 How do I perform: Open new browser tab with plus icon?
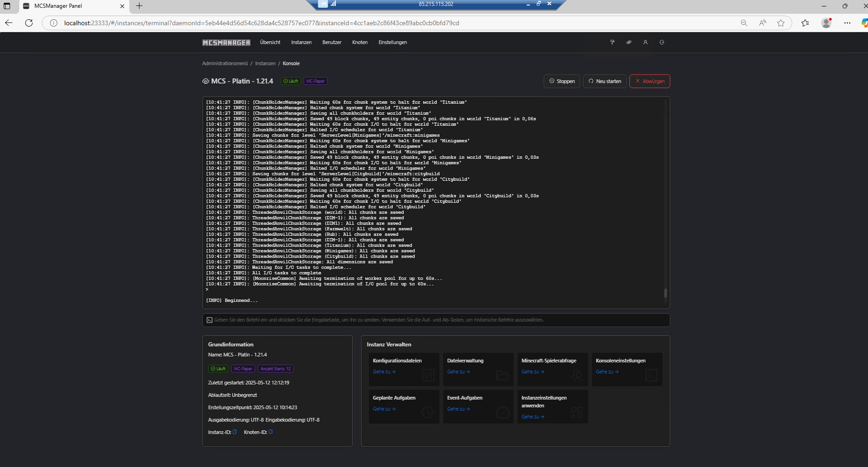pos(139,6)
